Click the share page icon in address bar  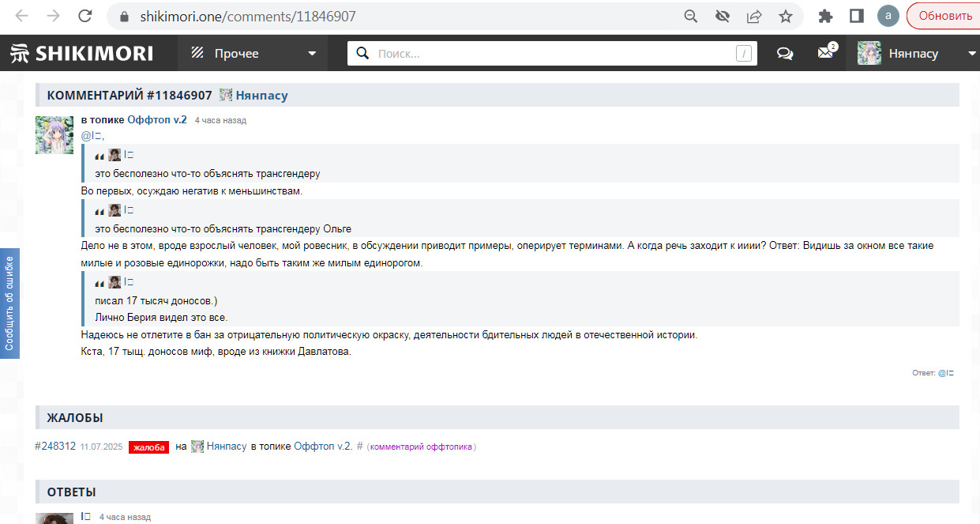754,16
